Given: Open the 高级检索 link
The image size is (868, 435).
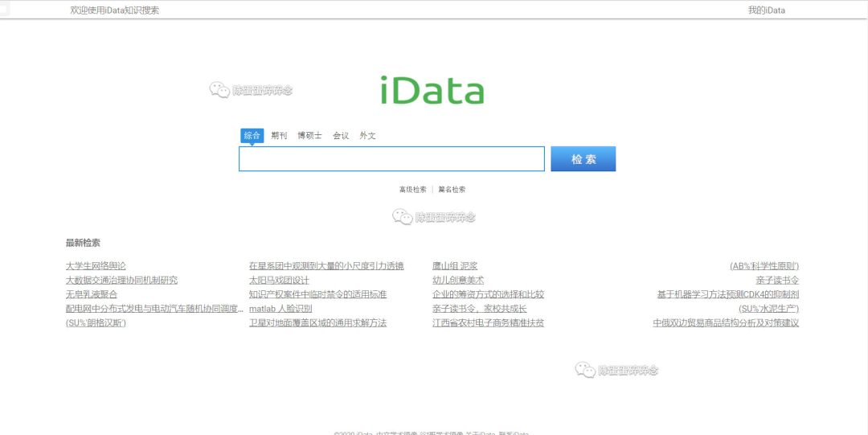Looking at the screenshot, I should [x=413, y=190].
